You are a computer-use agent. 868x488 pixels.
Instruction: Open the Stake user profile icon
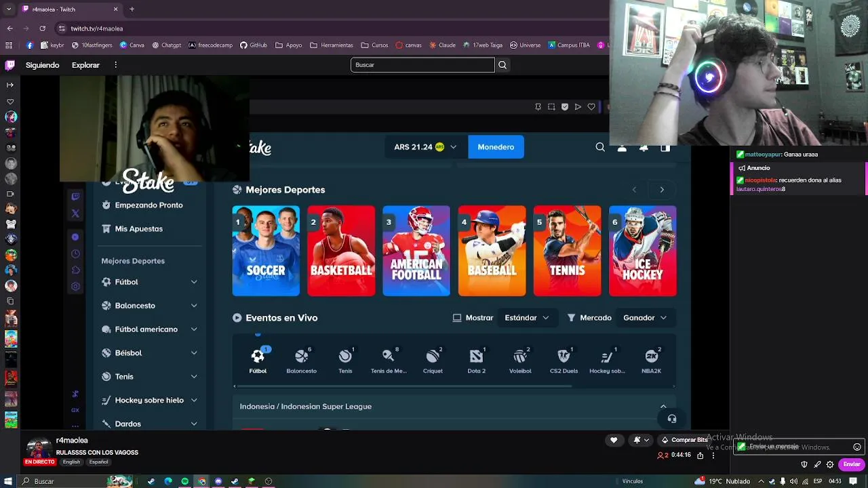point(622,147)
